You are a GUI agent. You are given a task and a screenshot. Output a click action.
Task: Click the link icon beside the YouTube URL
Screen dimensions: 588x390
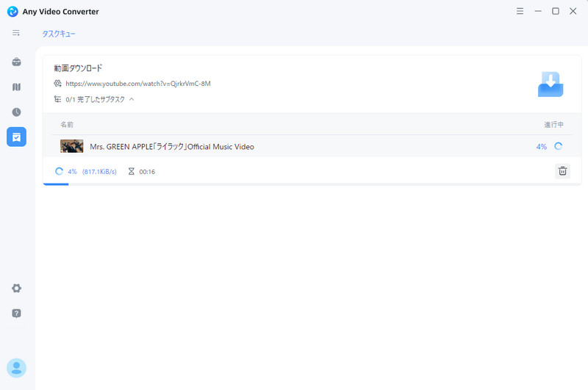(x=58, y=83)
